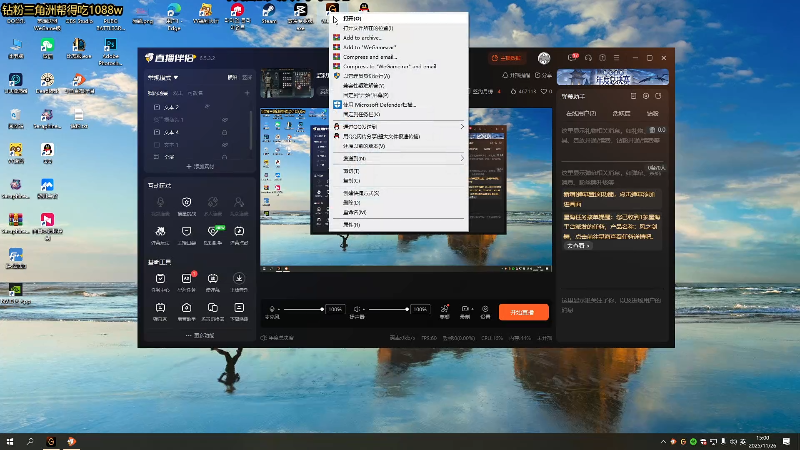
Task: Choose Compress and email... in the context menu
Action: (x=399, y=57)
